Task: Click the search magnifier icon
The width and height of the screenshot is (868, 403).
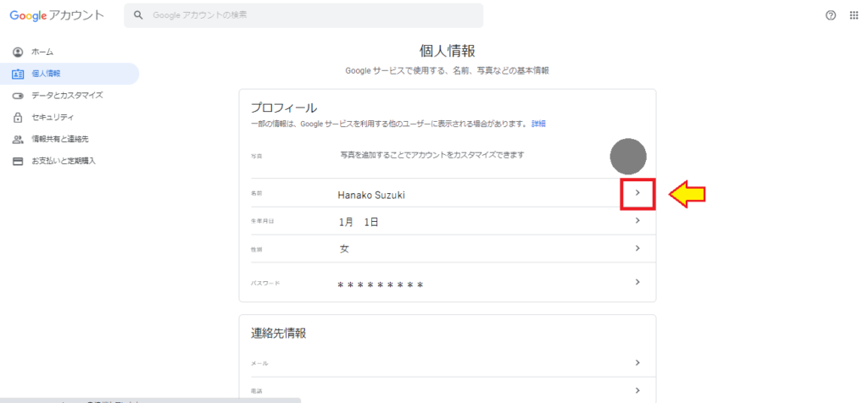Action: [x=138, y=15]
